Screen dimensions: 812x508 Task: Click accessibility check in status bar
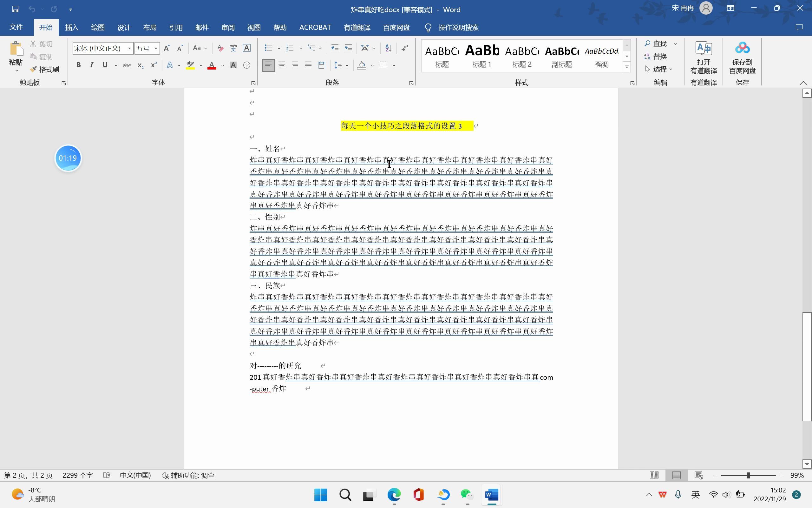point(188,475)
